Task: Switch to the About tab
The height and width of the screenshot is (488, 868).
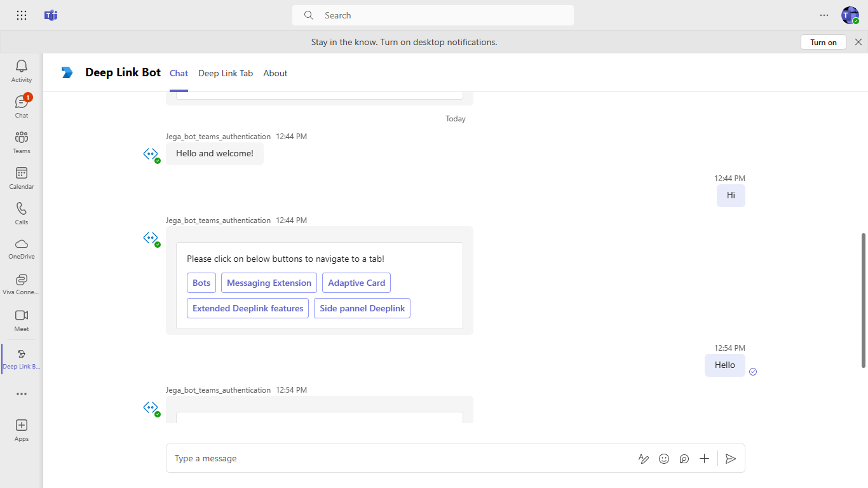Action: 275,73
